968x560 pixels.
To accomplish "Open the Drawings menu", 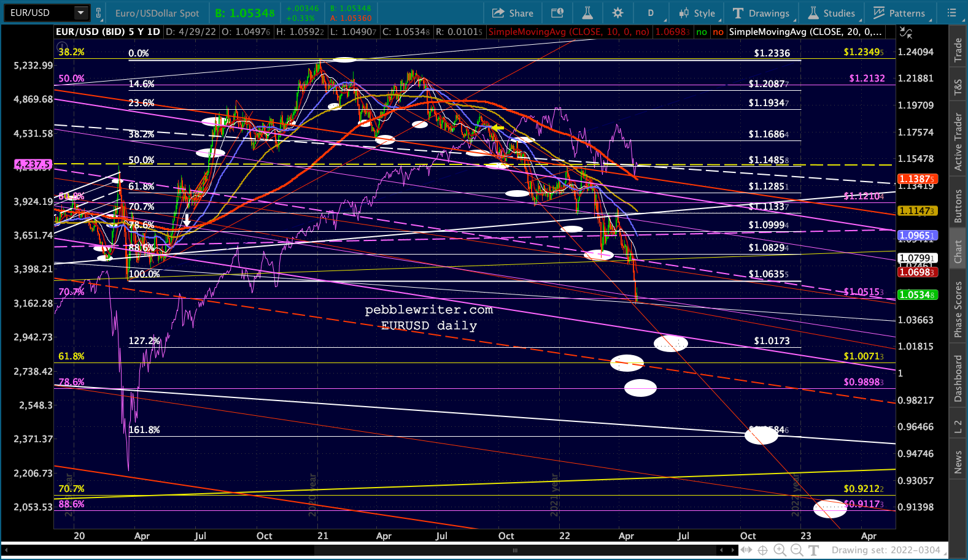I will 761,13.
